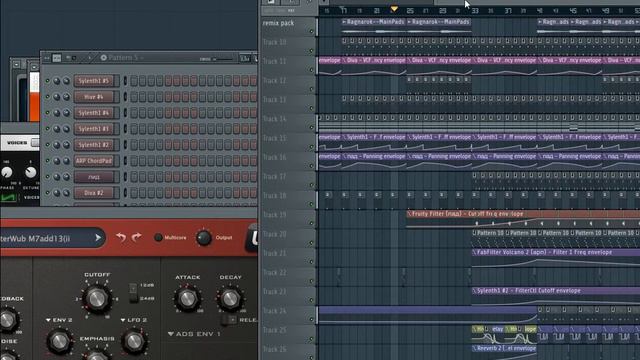
Task: Click the ENV 2 amount knob
Action: [x=59, y=340]
